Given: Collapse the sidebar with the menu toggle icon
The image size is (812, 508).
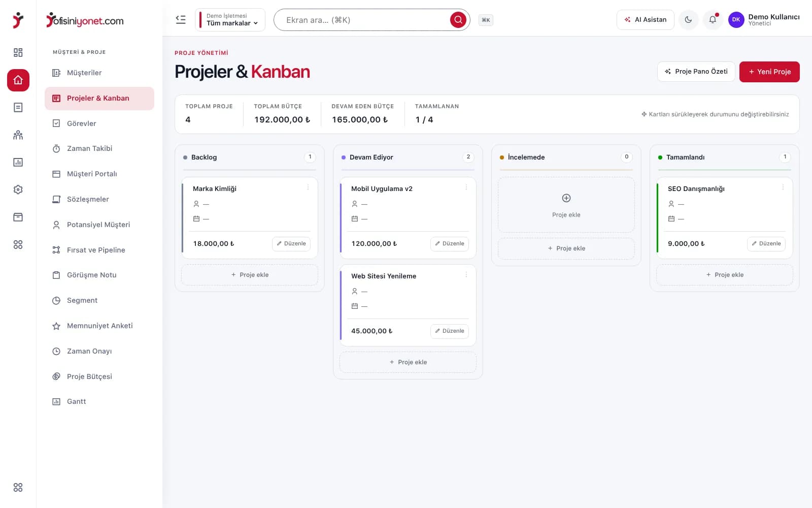Looking at the screenshot, I should click(x=181, y=20).
